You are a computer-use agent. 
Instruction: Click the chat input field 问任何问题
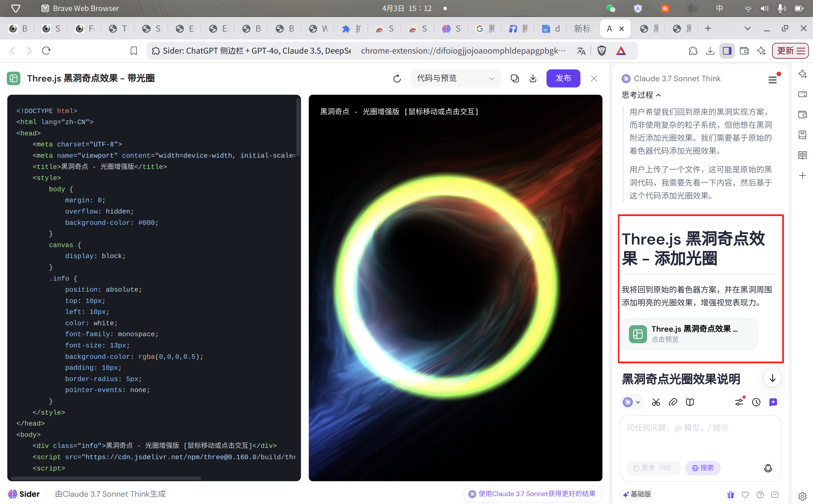pyautogui.click(x=700, y=437)
